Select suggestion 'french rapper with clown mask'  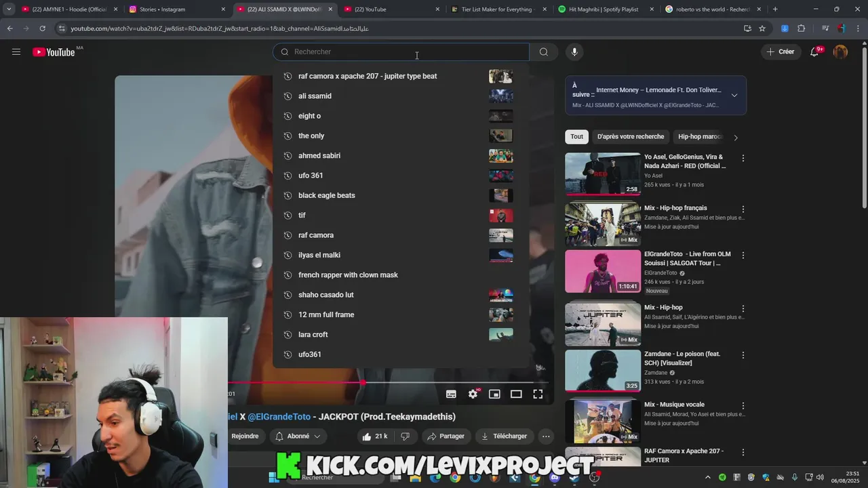(x=401, y=274)
